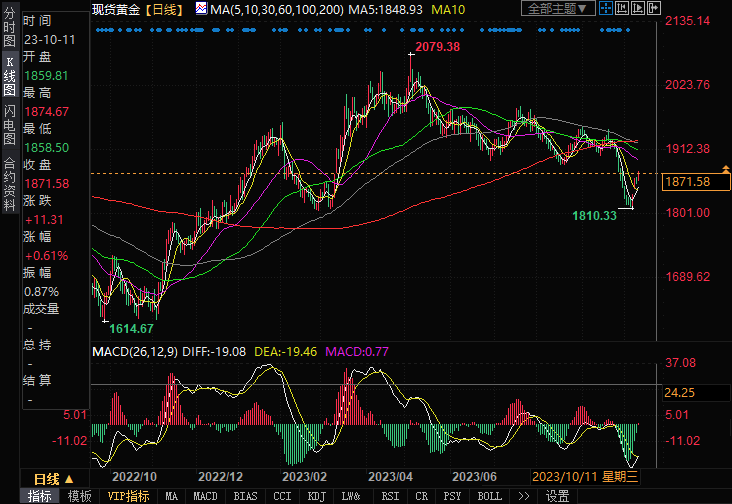Choose the BOLL indicator button

(x=489, y=496)
